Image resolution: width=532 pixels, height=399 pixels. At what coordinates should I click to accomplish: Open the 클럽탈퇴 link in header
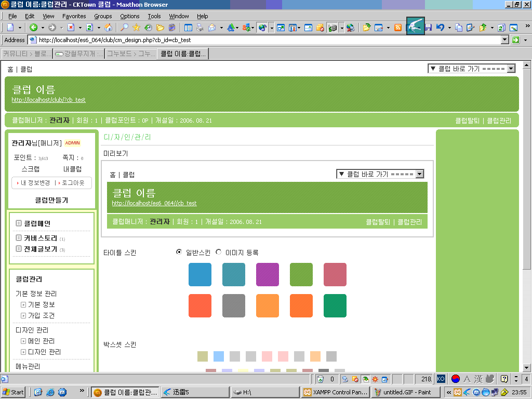[x=468, y=121]
